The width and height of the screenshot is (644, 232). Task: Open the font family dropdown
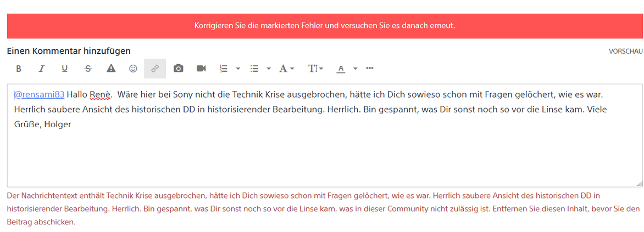(286, 69)
